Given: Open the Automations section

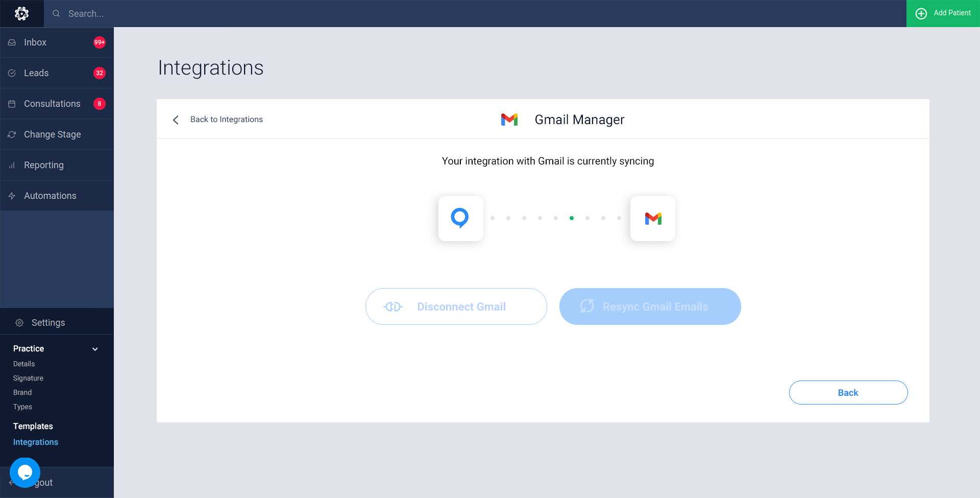Looking at the screenshot, I should point(57,196).
